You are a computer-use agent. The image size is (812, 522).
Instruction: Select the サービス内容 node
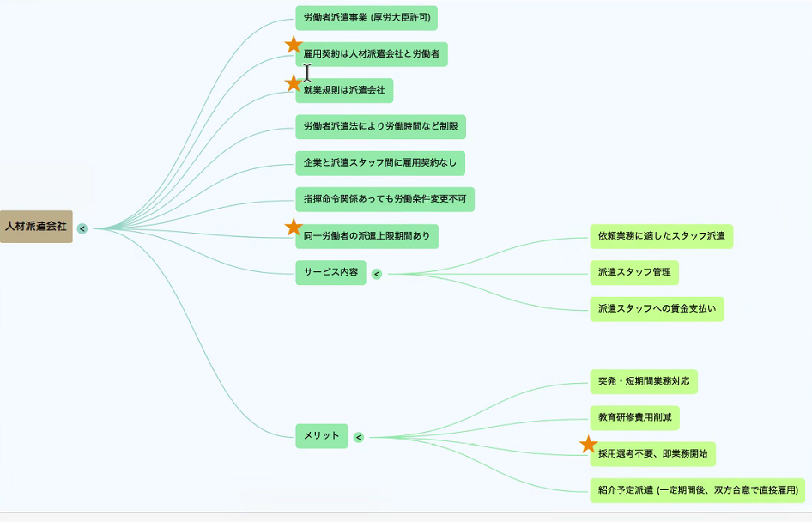[x=330, y=272]
